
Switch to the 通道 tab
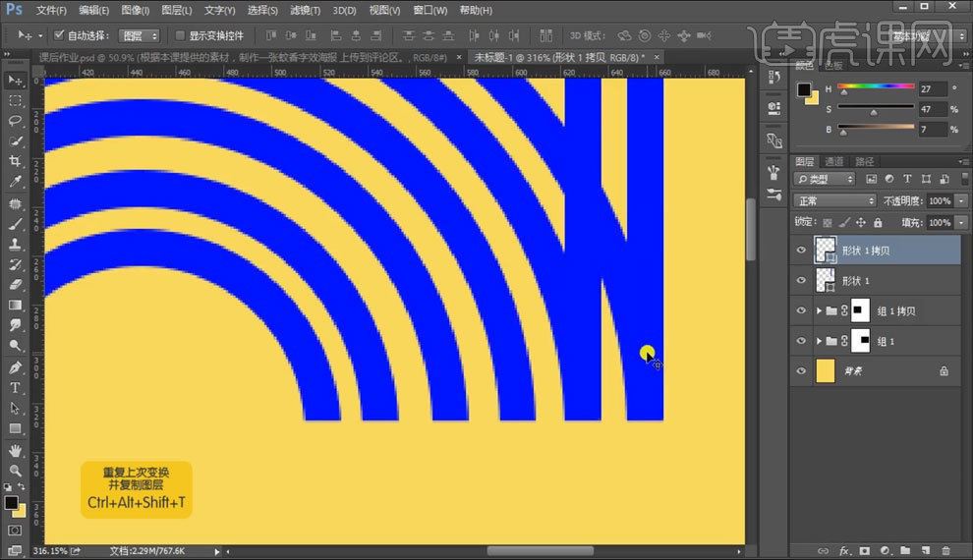click(834, 162)
